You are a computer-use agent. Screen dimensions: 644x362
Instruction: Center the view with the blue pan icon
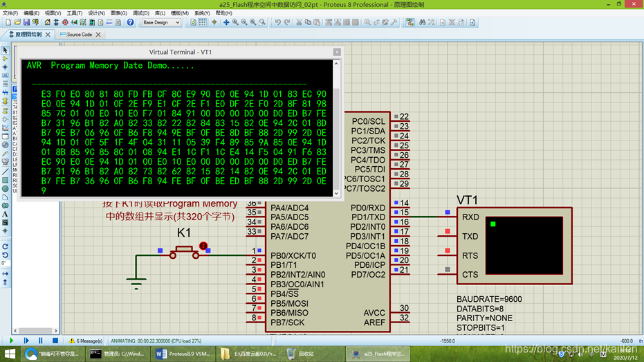point(226,22)
